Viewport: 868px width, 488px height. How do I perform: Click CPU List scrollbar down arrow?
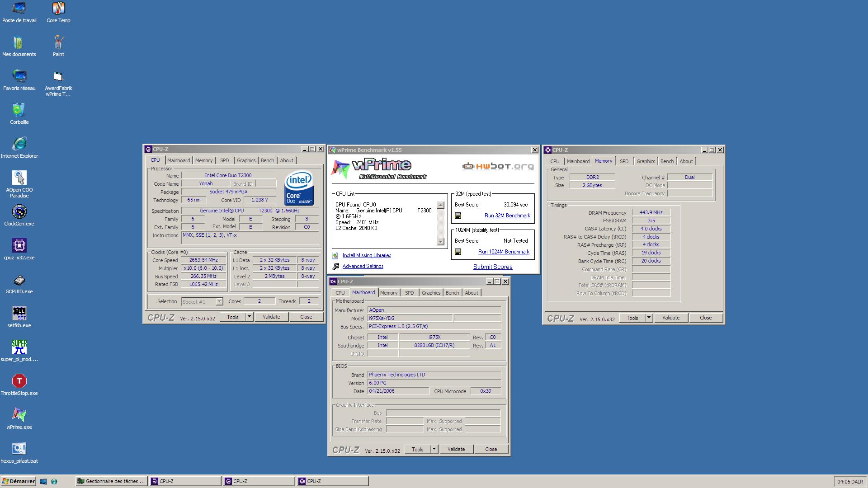point(441,242)
